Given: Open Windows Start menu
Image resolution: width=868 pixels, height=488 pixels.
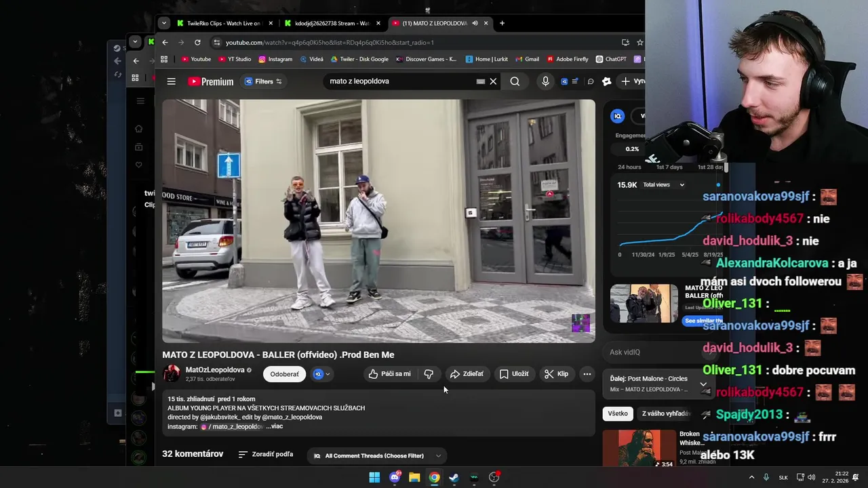Looking at the screenshot, I should click(374, 477).
